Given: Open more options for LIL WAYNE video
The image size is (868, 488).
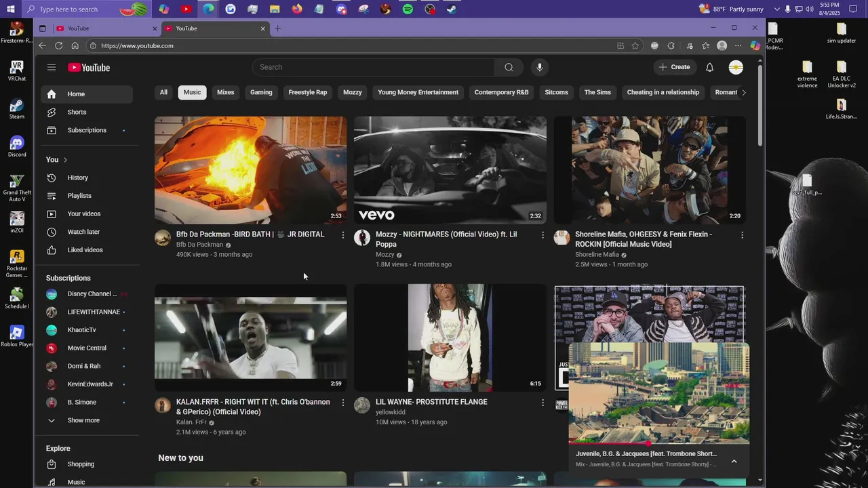Looking at the screenshot, I should click(542, 402).
